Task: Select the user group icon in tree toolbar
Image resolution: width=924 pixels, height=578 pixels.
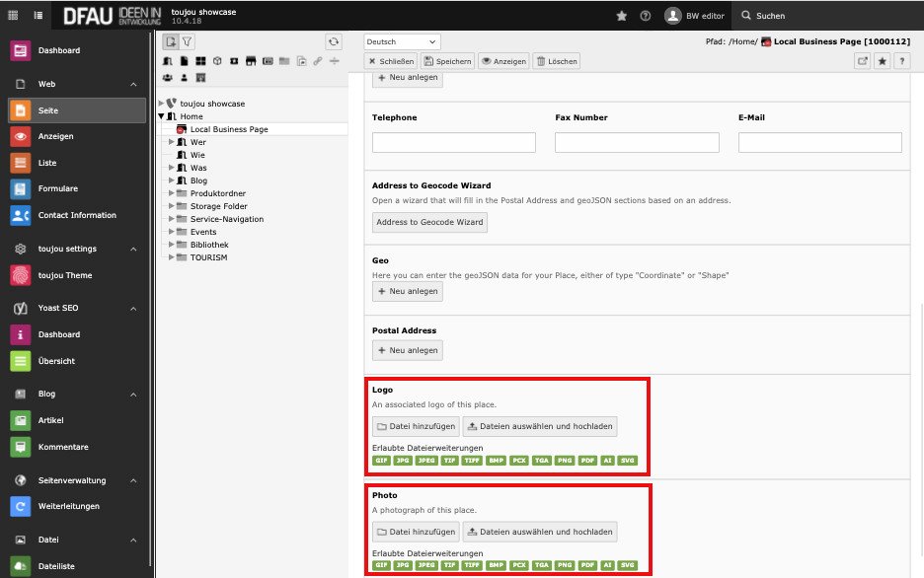Action: tap(168, 78)
